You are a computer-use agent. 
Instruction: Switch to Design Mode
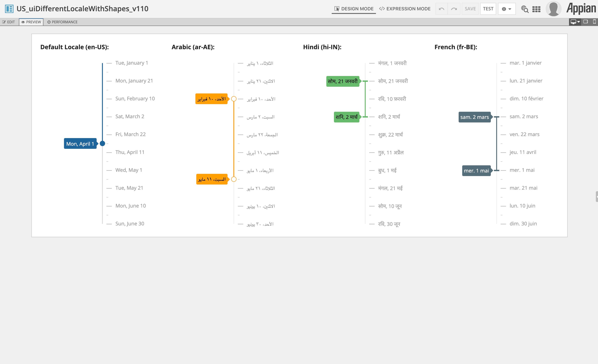click(354, 9)
